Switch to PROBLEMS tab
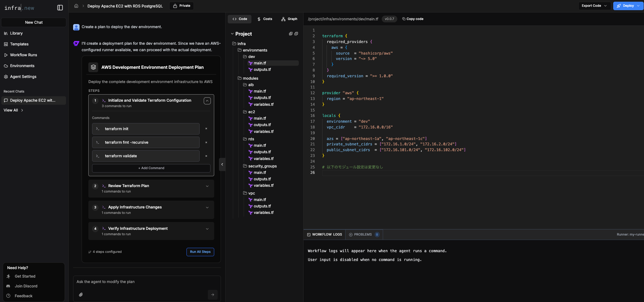 (364, 235)
